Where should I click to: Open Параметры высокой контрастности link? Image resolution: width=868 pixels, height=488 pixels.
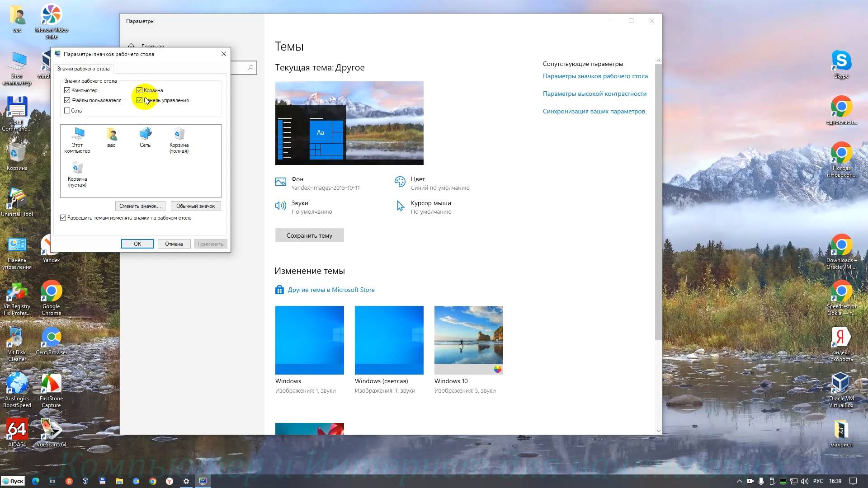[594, 94]
